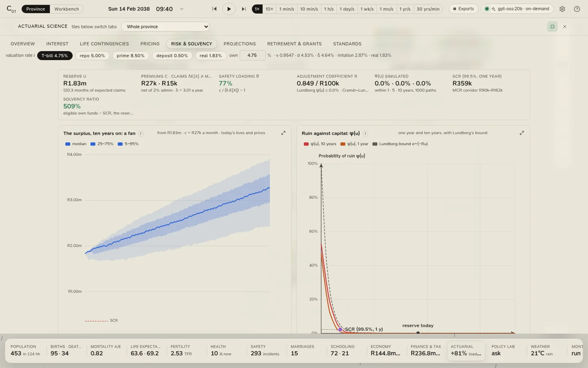588x368 pixels.
Task: Open the date and time dropdown chevron
Action: (182, 9)
